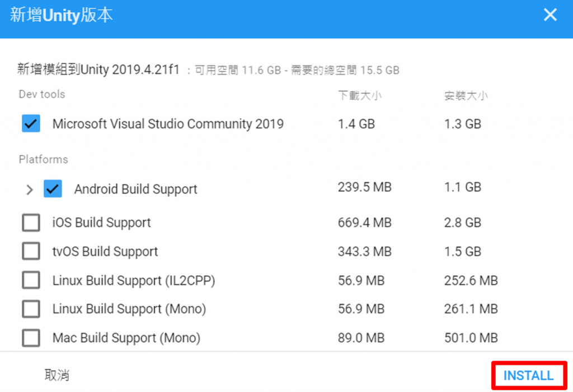
Task: Click the Linux Build Support (IL2CPP) label
Action: click(x=134, y=281)
